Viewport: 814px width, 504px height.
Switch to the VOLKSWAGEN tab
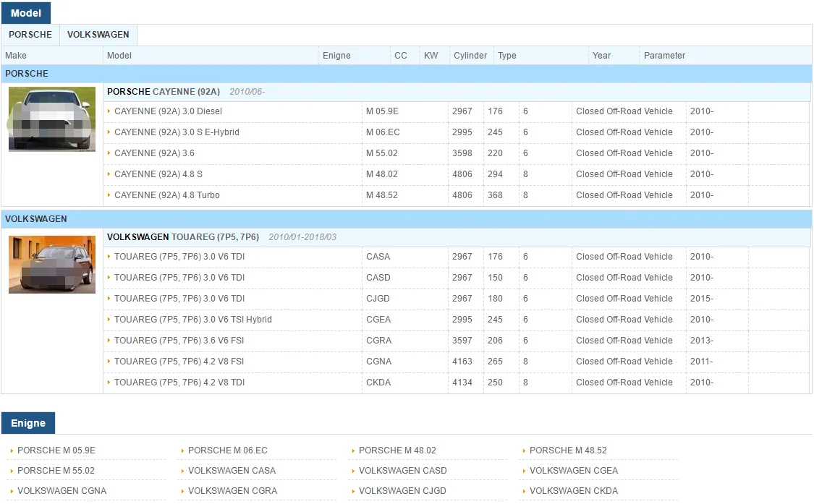tap(98, 35)
